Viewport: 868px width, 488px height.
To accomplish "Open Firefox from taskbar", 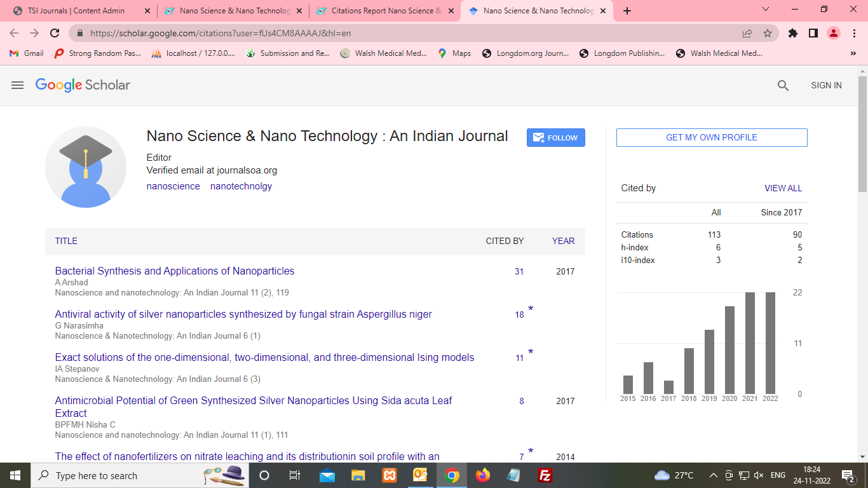I will (483, 475).
